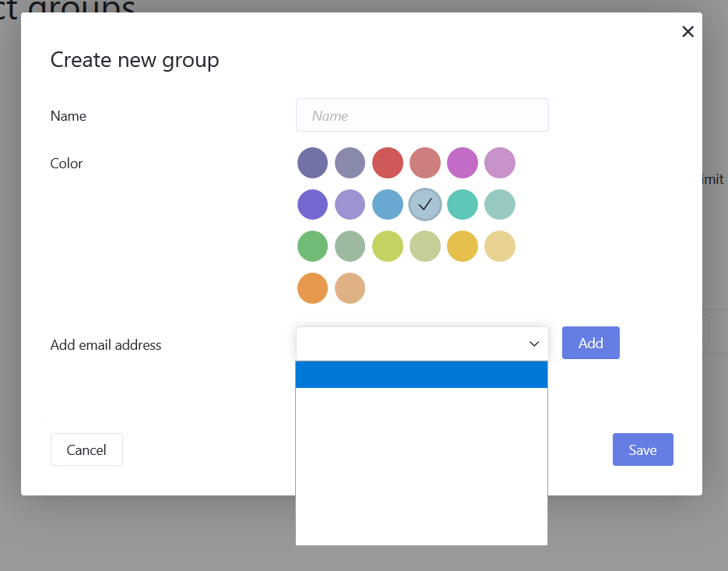The height and width of the screenshot is (571, 728).
Task: Select the dark purple color swatch
Action: click(312, 163)
